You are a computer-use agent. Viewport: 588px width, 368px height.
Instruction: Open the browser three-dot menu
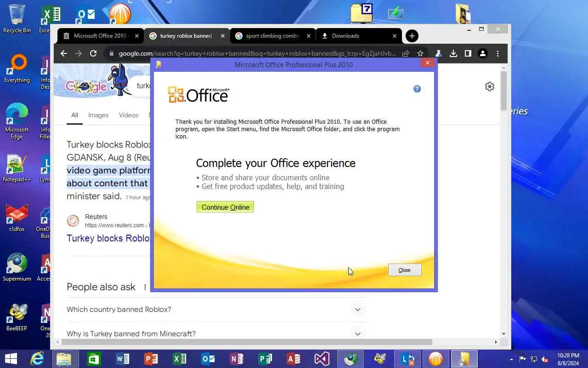coord(498,53)
